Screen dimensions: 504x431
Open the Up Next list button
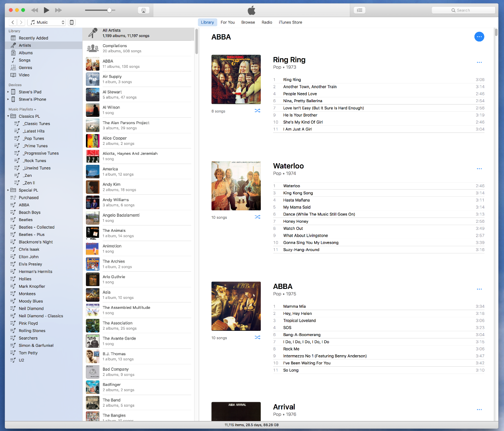pyautogui.click(x=359, y=10)
